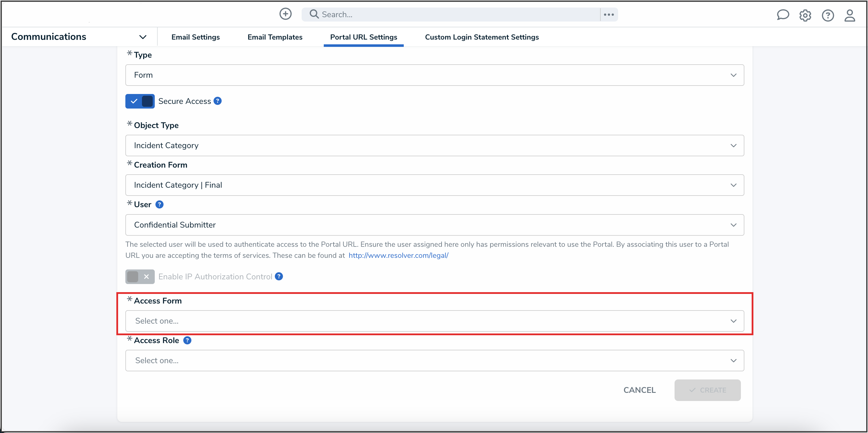
Task: Open the chat messages icon
Action: [x=782, y=15]
